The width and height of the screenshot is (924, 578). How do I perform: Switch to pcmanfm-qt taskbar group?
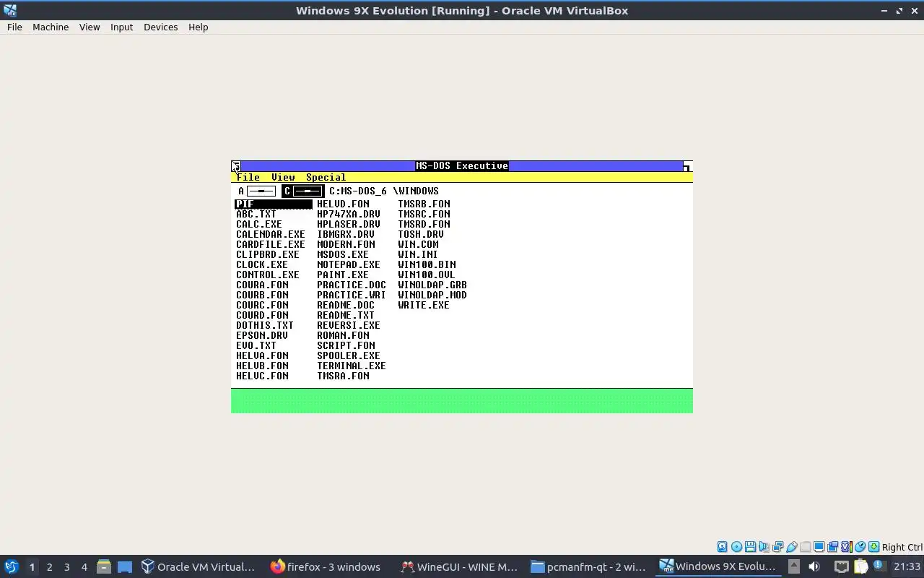coord(589,566)
